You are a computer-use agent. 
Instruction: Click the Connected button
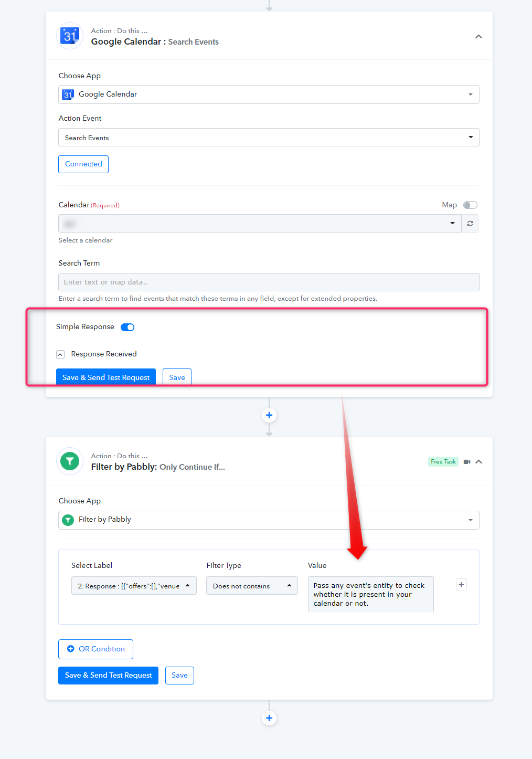(83, 164)
